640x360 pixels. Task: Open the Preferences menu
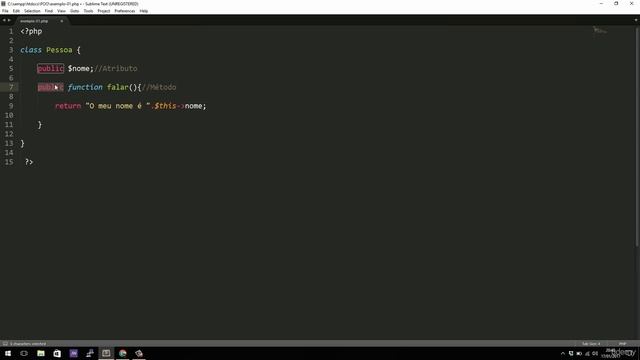[124, 11]
